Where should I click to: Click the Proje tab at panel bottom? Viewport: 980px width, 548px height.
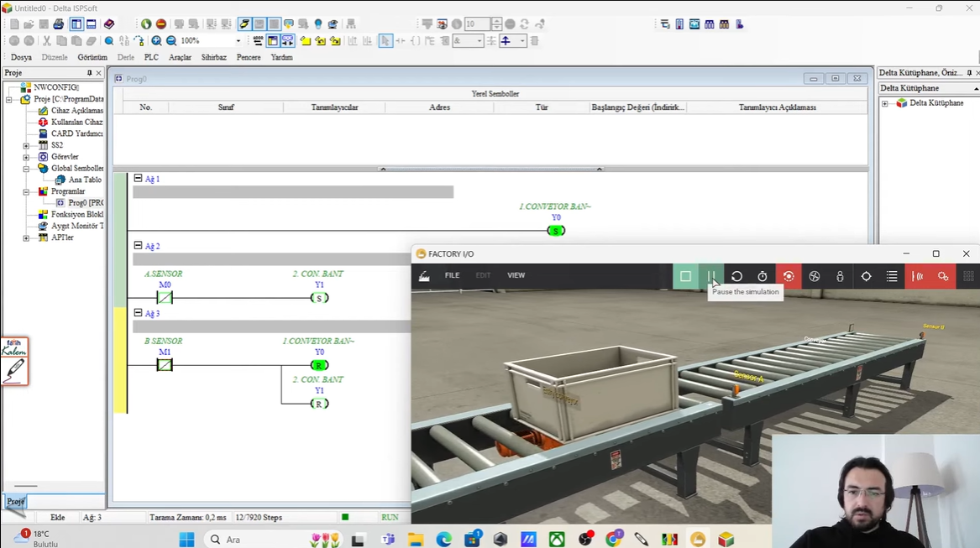[x=15, y=501]
